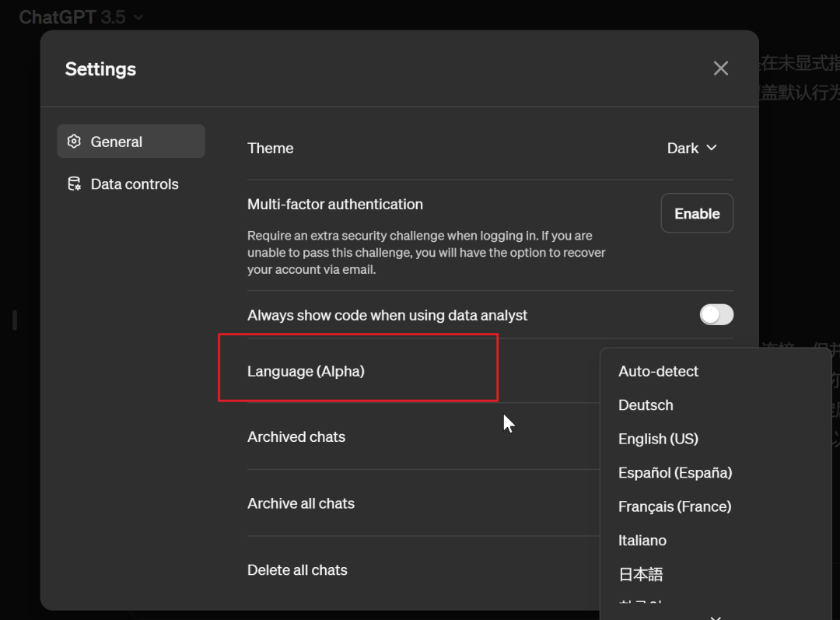Click the chevron next to Dark
The image size is (840, 620).
click(x=712, y=148)
